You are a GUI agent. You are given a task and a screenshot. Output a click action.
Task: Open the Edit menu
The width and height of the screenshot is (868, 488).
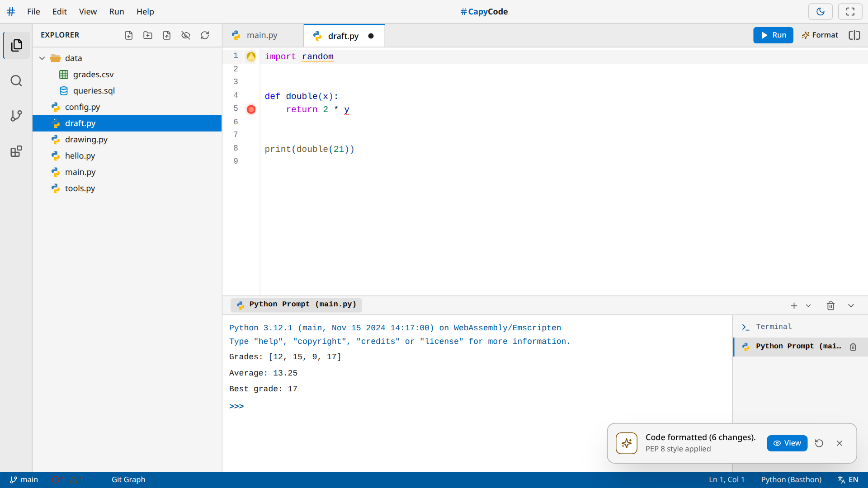(59, 12)
